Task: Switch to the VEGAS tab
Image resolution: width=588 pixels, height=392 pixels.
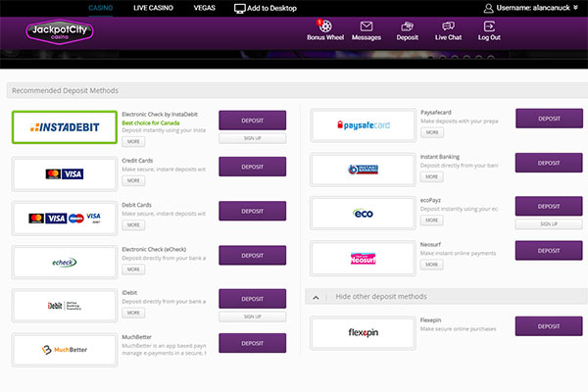Action: [x=205, y=8]
